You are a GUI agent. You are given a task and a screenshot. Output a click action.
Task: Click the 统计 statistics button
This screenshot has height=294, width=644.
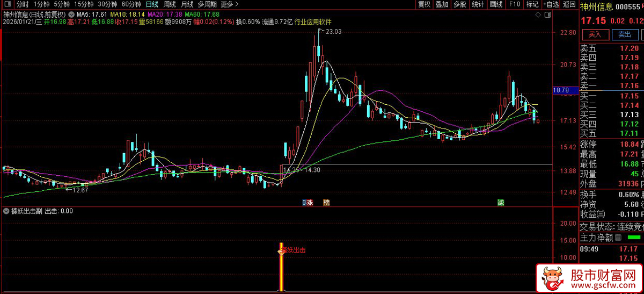pos(478,4)
